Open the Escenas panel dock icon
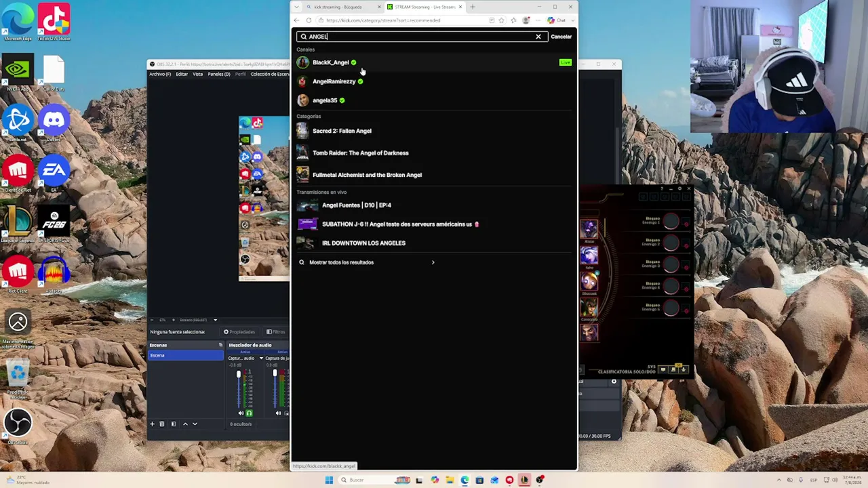This screenshot has height=488, width=868. 220,345
